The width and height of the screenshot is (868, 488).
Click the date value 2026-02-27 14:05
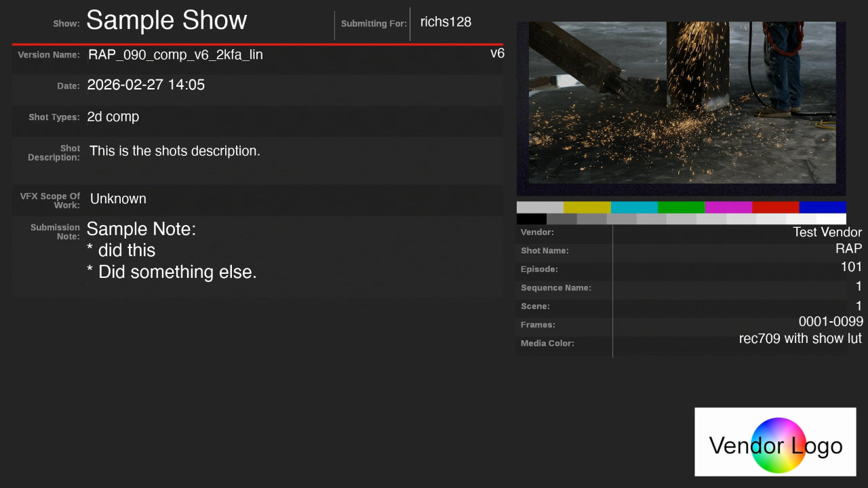pyautogui.click(x=146, y=85)
